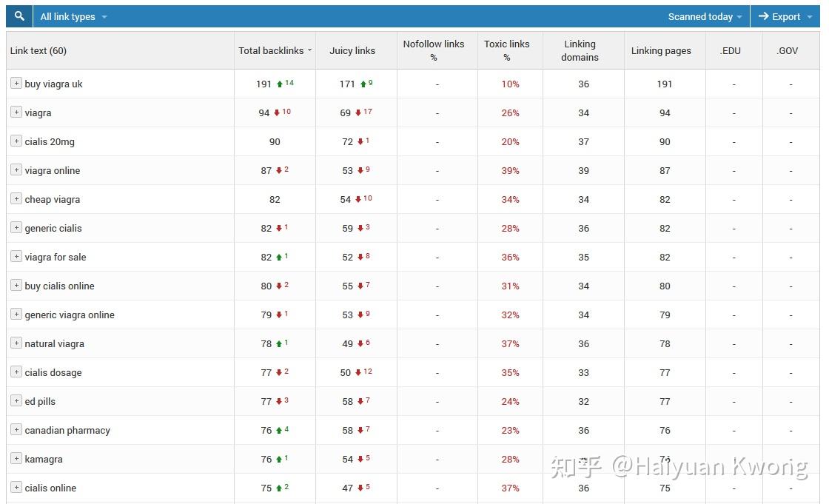Image resolution: width=829 pixels, height=504 pixels.
Task: Click the green up arrow in the natural viagra row
Action: [278, 343]
